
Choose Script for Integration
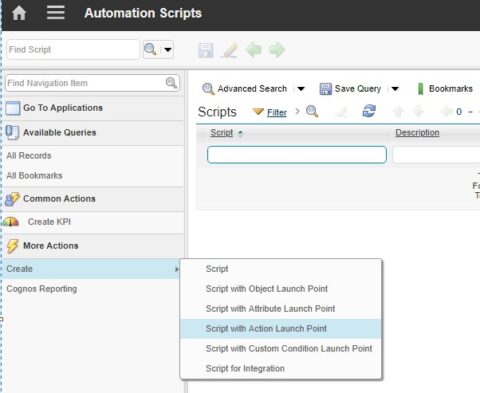tap(281, 369)
